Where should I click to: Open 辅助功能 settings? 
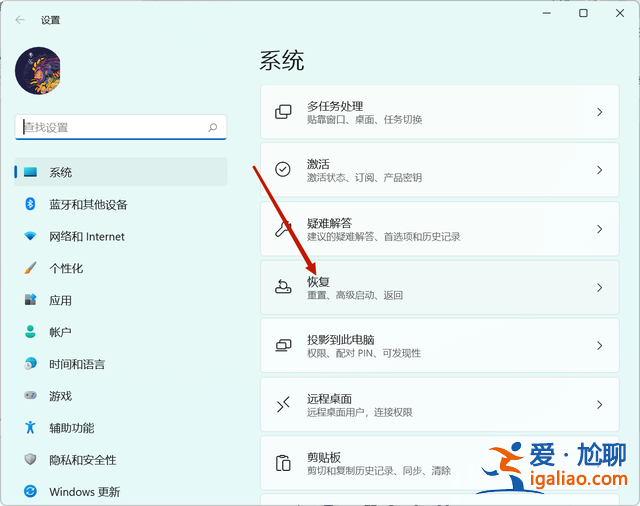[121, 428]
